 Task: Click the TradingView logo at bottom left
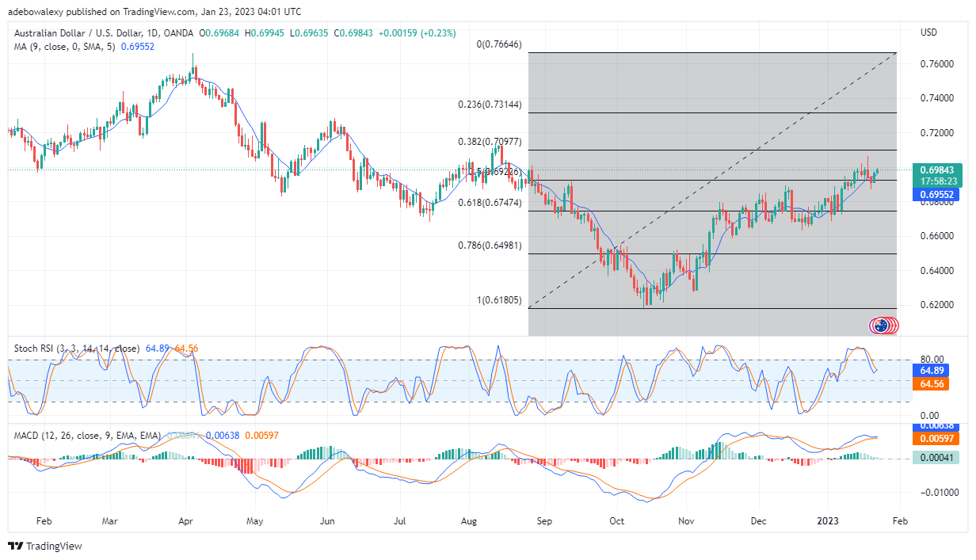point(45,546)
